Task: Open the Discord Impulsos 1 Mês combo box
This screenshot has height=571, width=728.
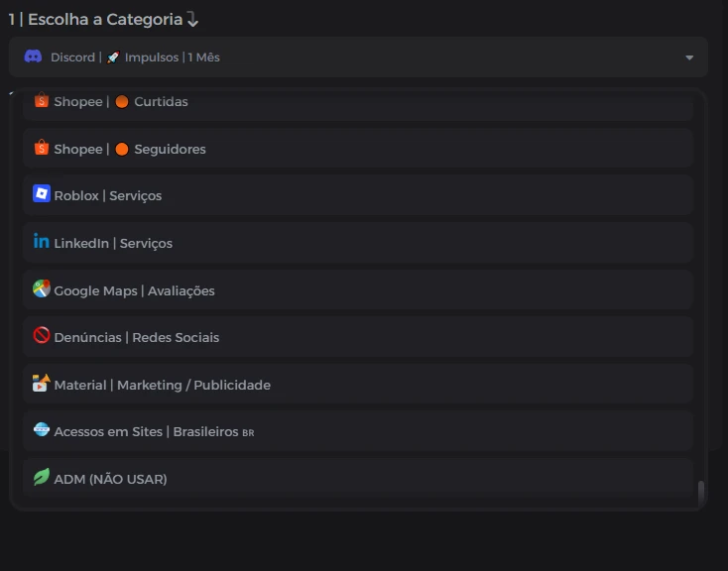Action: pos(358,57)
